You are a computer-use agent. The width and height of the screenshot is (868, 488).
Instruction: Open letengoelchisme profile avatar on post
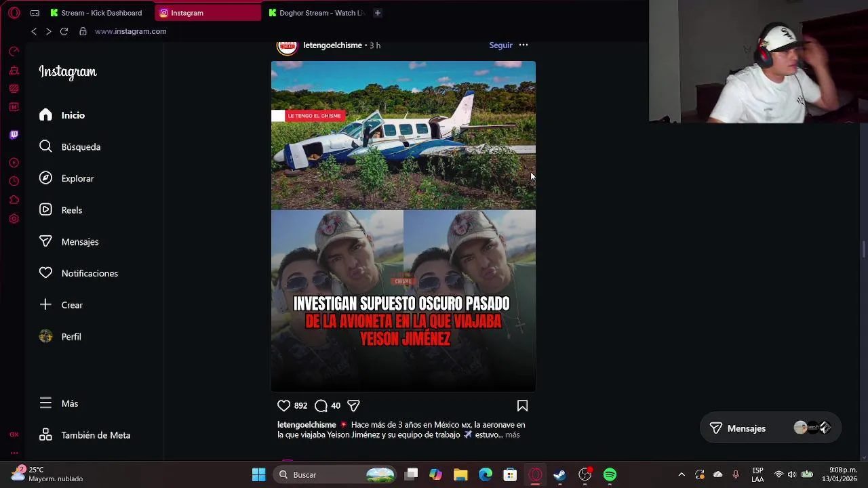pyautogui.click(x=287, y=46)
